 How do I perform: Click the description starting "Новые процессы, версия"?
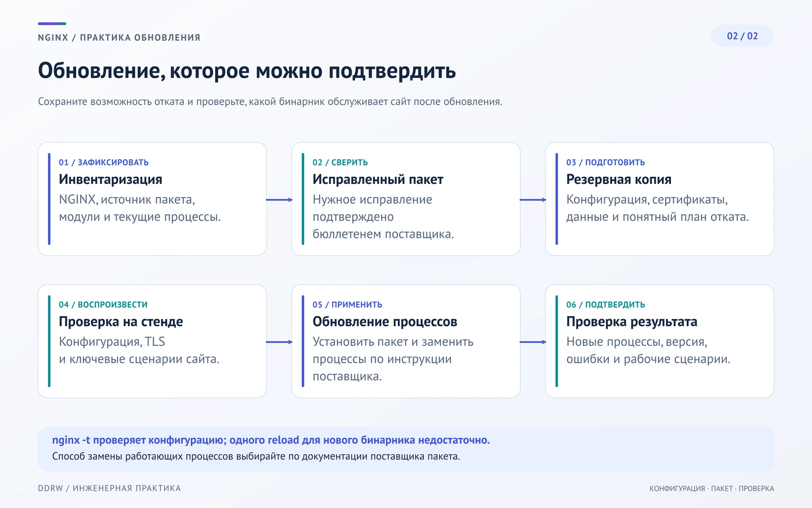[649, 351]
